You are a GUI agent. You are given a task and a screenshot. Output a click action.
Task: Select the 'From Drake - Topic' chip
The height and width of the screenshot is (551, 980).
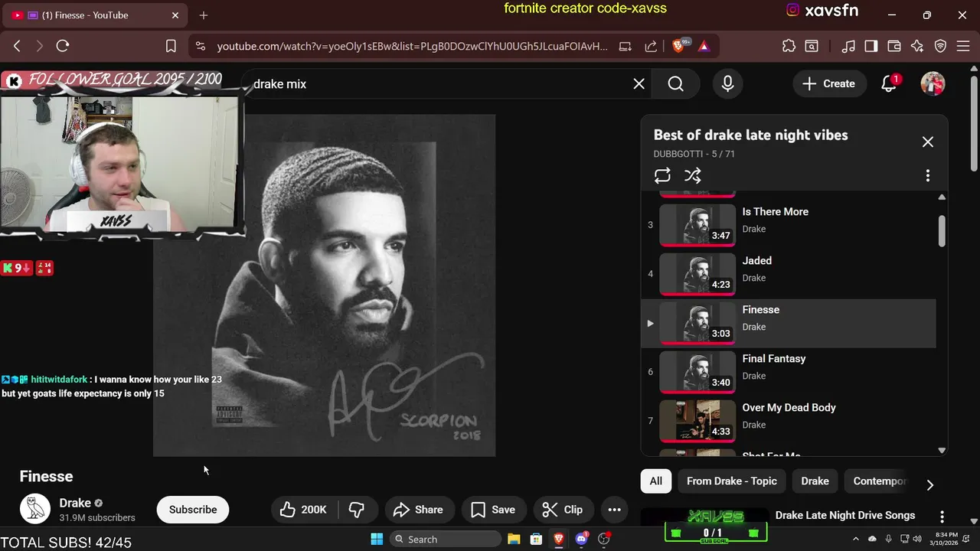tap(732, 481)
